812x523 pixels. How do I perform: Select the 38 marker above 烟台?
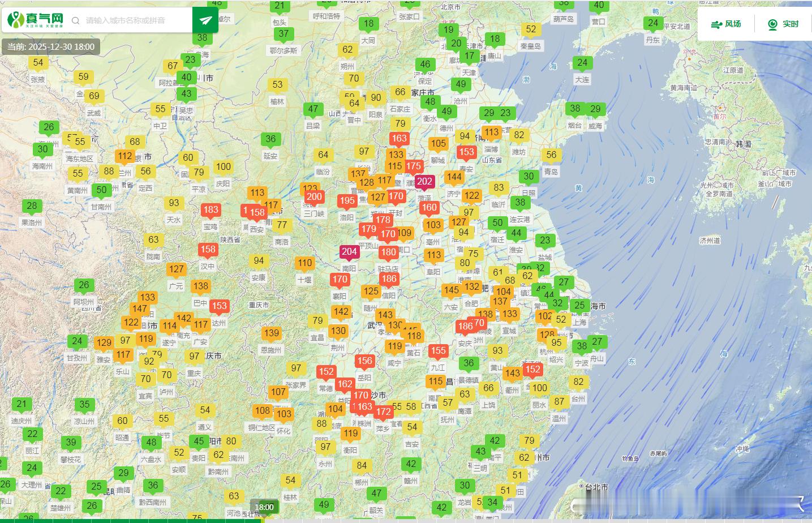point(575,109)
